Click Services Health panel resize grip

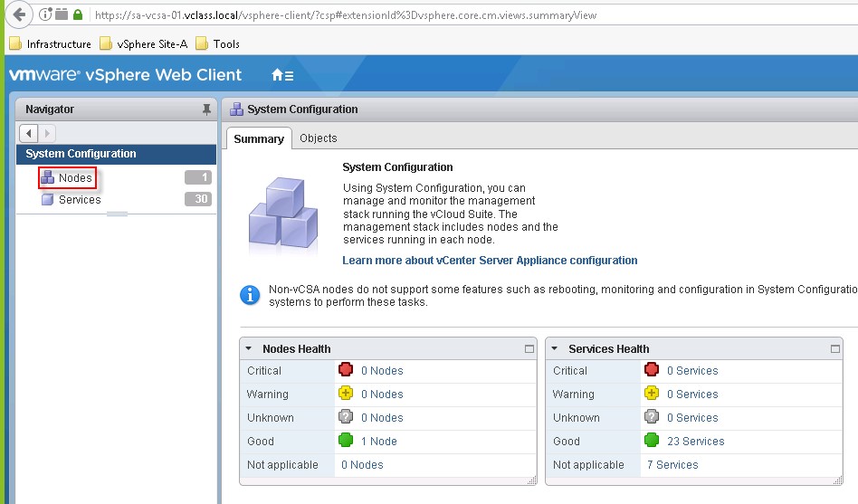click(838, 480)
